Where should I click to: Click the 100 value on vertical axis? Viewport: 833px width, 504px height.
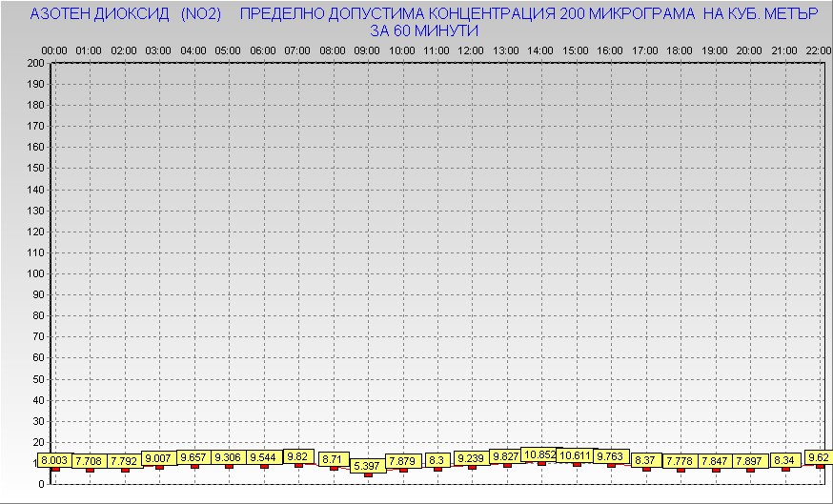click(35, 273)
